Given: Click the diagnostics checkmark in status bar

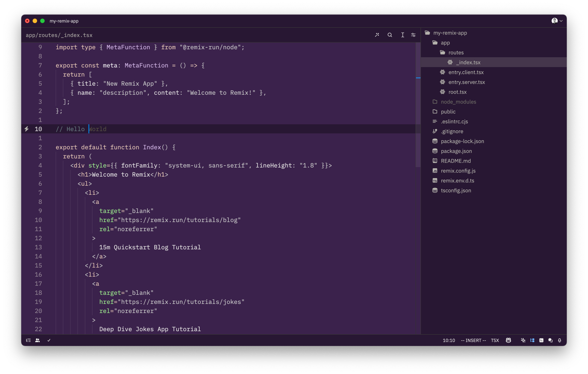Looking at the screenshot, I should click(49, 340).
